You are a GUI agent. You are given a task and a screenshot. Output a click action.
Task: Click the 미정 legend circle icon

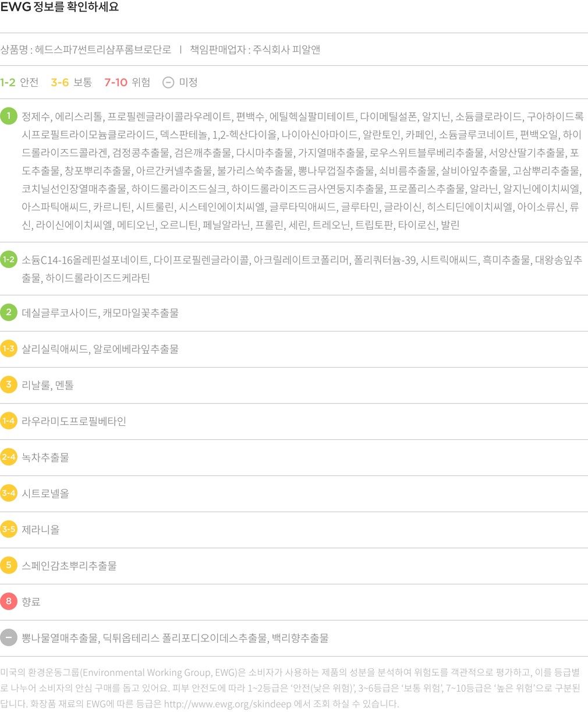coord(168,82)
